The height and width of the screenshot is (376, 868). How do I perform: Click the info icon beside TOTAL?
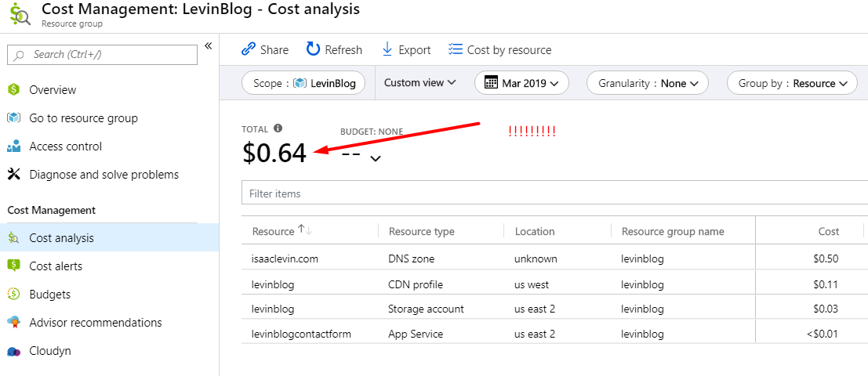tap(278, 128)
